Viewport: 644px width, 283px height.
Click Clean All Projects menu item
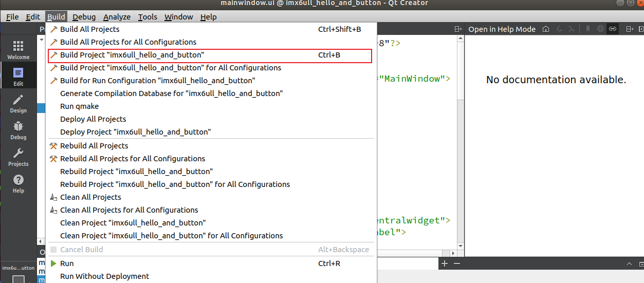click(x=90, y=197)
